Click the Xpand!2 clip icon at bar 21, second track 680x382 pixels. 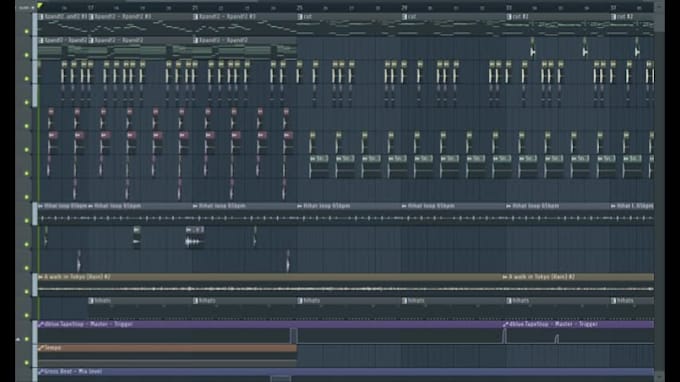(196, 40)
